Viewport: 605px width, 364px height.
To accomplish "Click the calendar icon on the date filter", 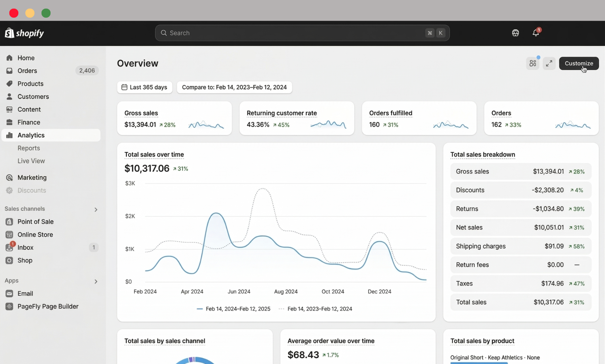I will (125, 87).
